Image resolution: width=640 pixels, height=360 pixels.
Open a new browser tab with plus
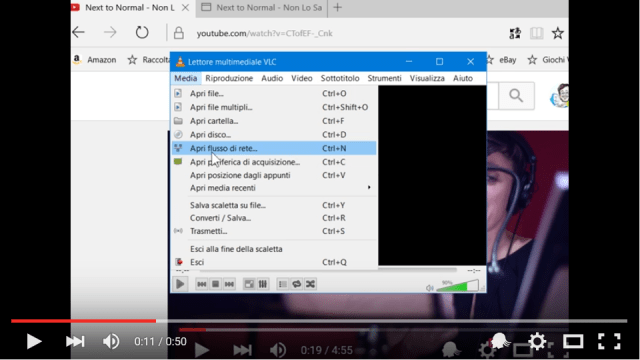[x=337, y=7]
